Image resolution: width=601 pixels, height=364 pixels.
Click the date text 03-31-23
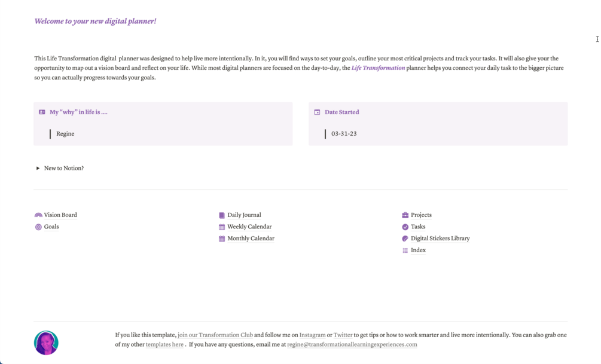(344, 134)
